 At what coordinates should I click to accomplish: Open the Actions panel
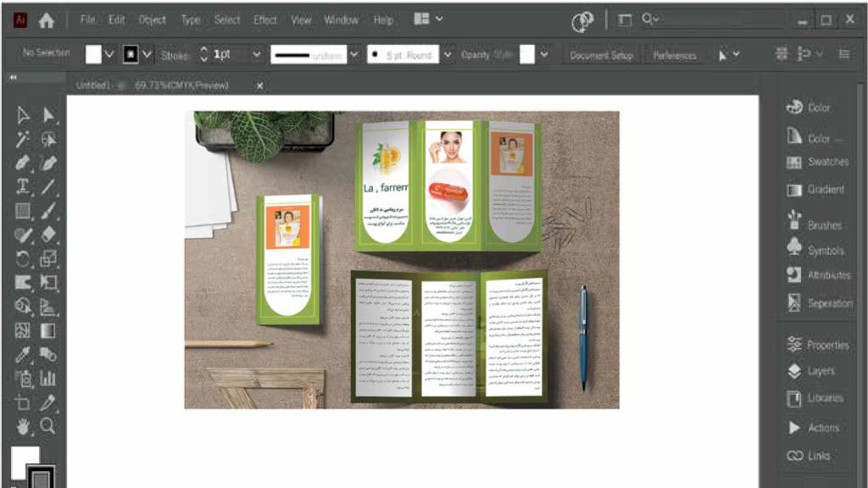[813, 428]
